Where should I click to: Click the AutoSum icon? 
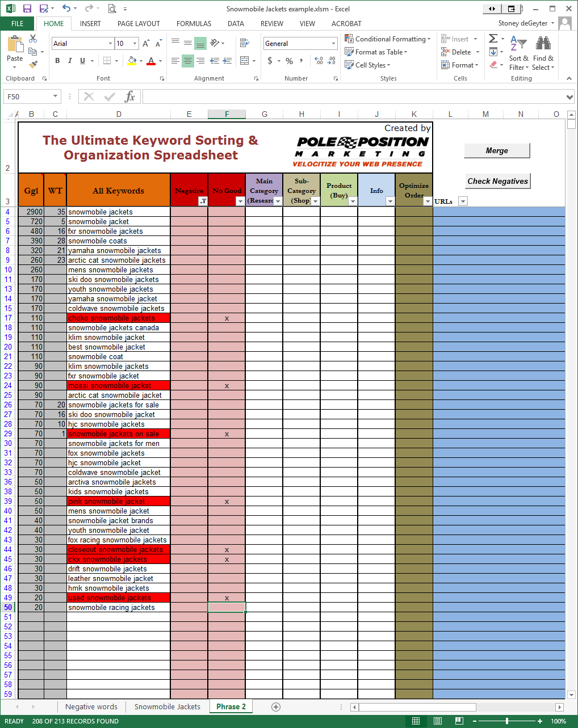tap(492, 38)
